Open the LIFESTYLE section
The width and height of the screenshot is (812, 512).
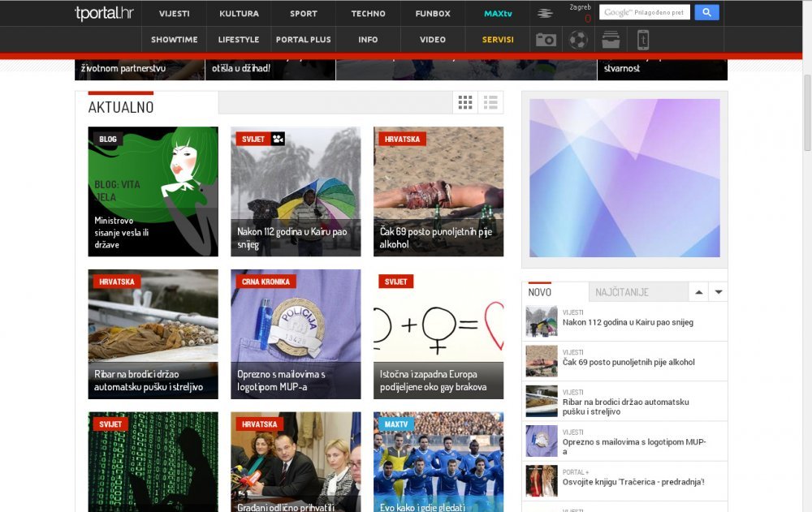pyautogui.click(x=239, y=39)
